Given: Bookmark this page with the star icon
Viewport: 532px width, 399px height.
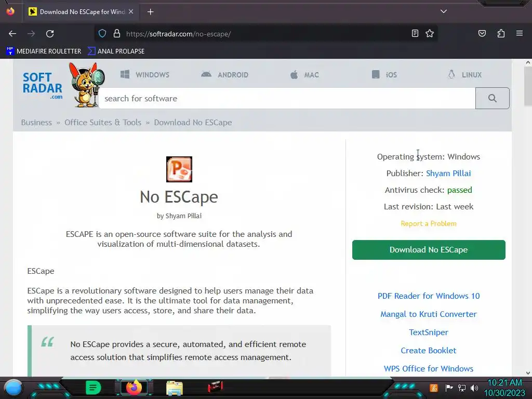Looking at the screenshot, I should (430, 33).
